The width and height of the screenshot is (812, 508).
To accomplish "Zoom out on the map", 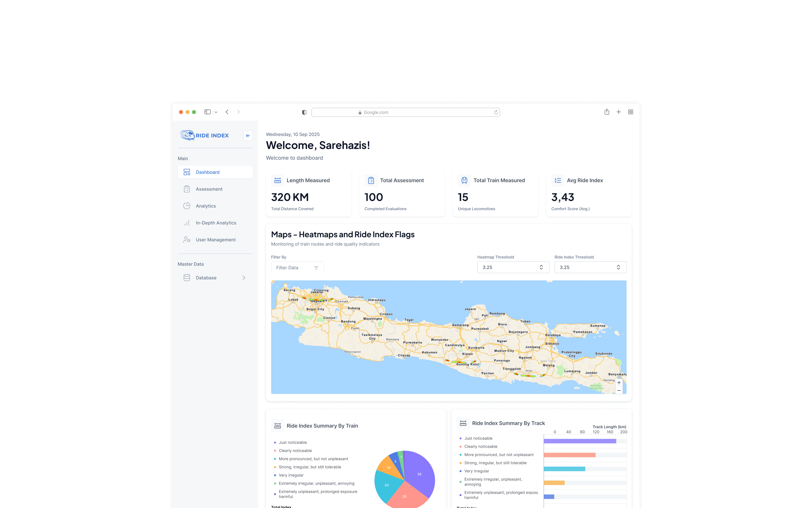I will pos(619,390).
